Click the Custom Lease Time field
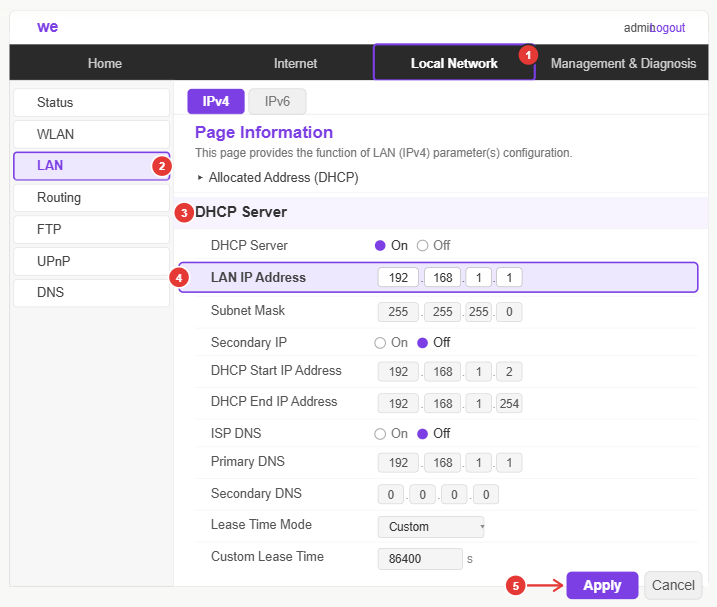The image size is (717, 607). pos(420,559)
